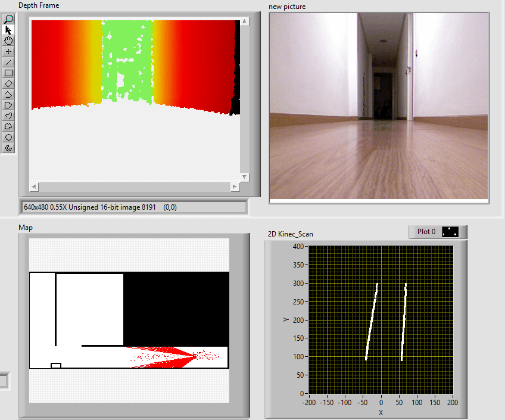Click the Map label

26,228
